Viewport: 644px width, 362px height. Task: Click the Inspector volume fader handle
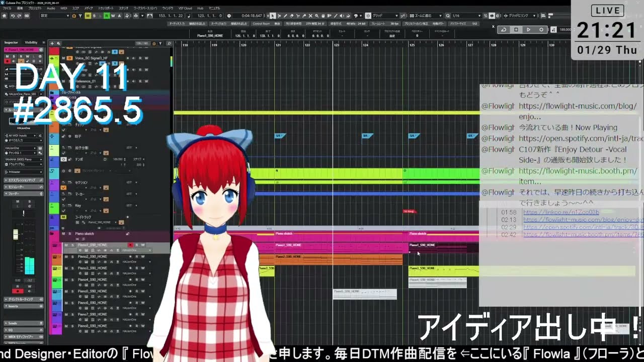16,234
